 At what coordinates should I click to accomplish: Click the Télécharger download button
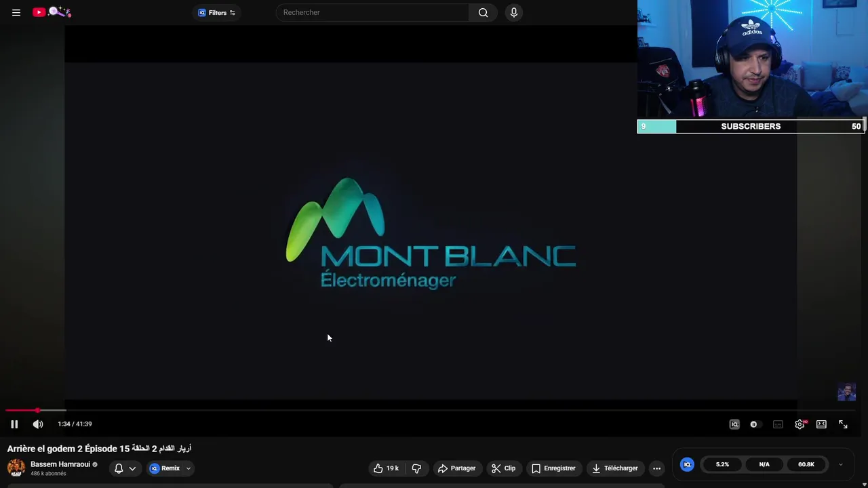(615, 468)
